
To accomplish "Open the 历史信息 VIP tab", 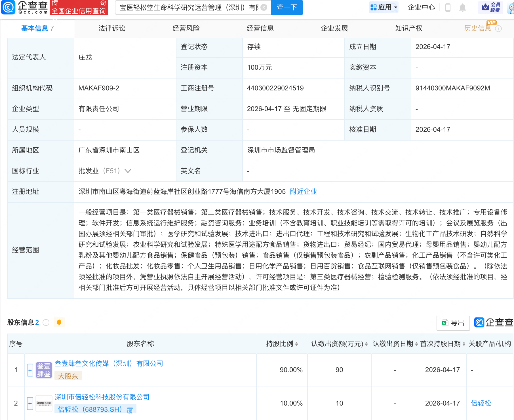I will [478, 28].
